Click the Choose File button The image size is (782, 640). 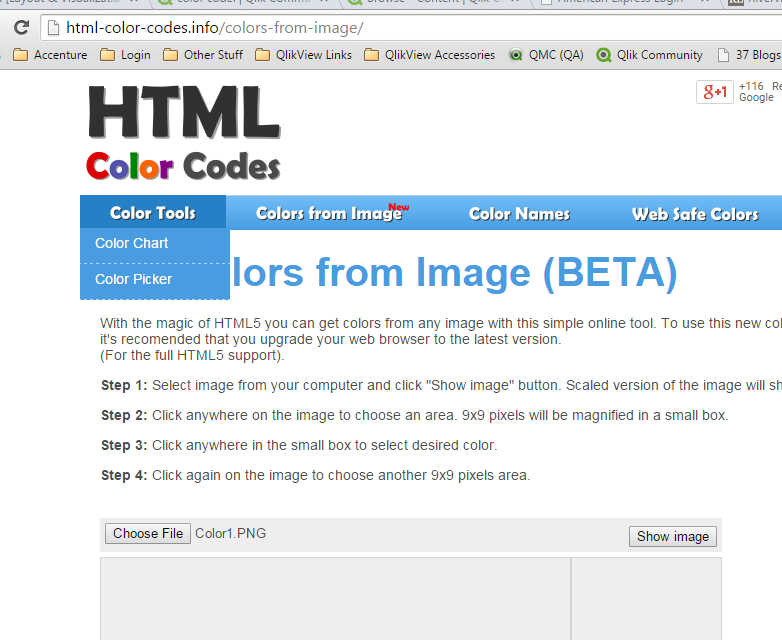pyautogui.click(x=148, y=534)
